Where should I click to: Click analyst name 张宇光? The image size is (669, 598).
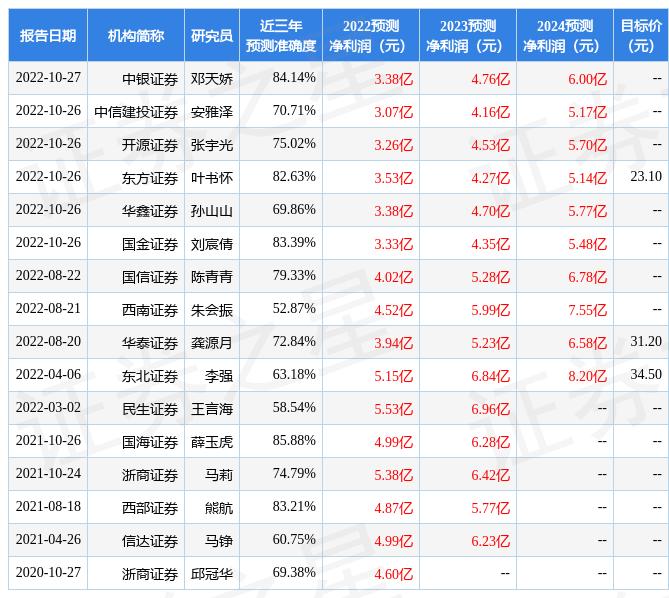(212, 145)
